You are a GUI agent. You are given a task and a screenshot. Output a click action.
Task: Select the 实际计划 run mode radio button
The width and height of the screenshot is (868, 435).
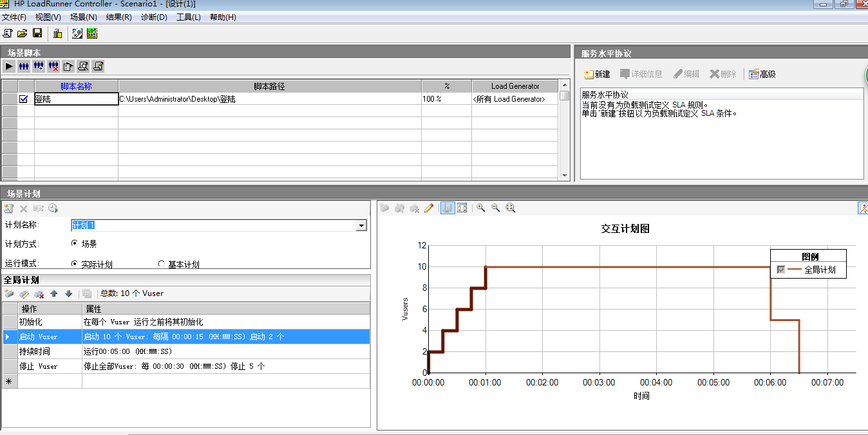point(75,264)
